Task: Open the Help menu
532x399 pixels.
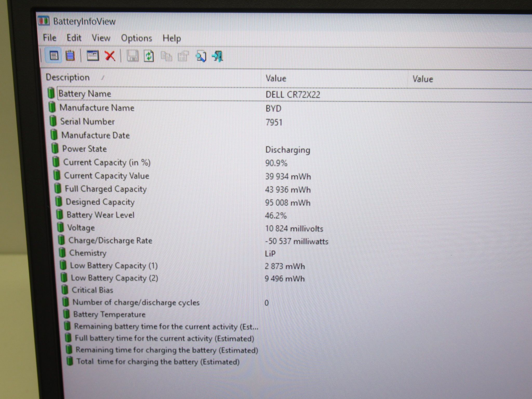Action: [172, 39]
